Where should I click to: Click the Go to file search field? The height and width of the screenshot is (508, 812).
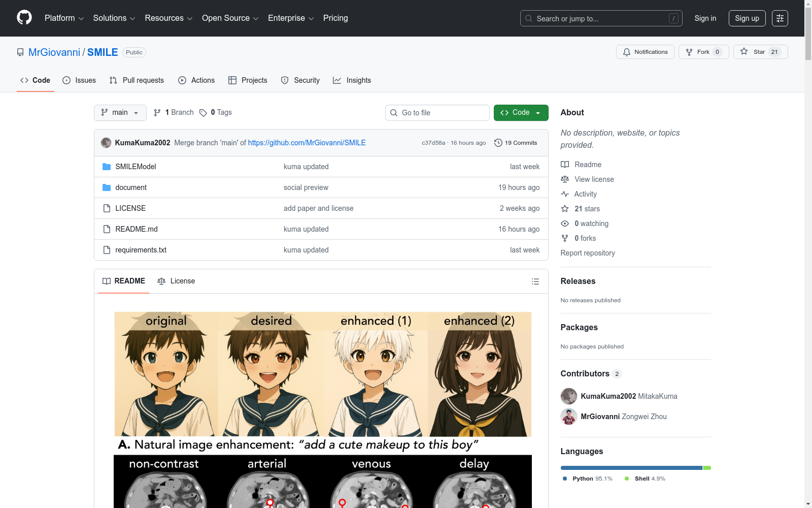[x=437, y=113]
